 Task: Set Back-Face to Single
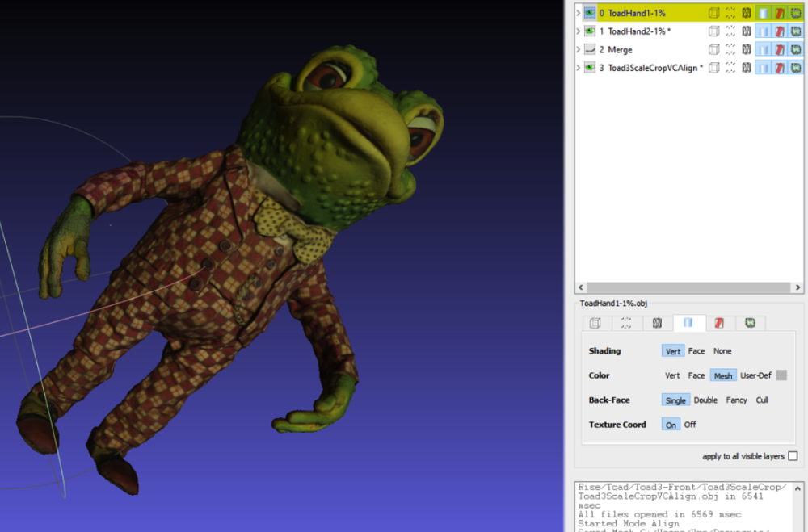[x=675, y=400]
